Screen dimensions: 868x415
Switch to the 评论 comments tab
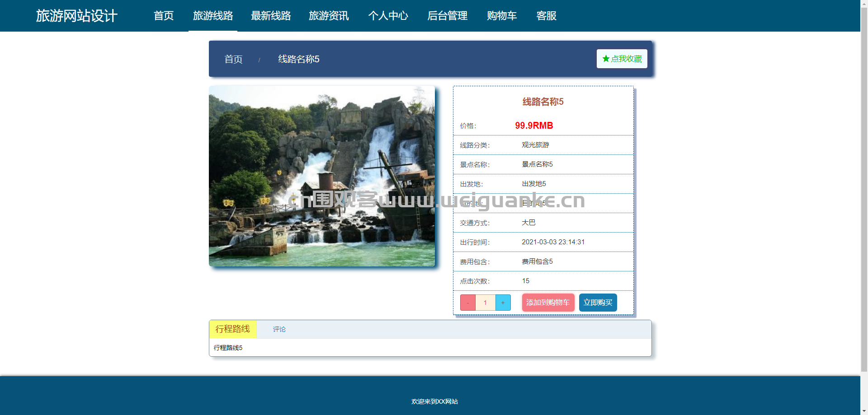point(279,329)
